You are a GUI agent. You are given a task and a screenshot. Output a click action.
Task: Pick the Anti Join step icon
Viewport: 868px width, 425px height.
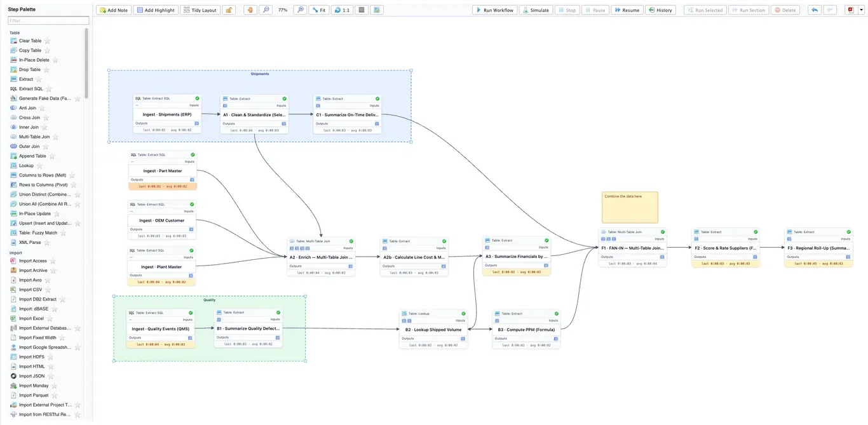pyautogui.click(x=13, y=108)
